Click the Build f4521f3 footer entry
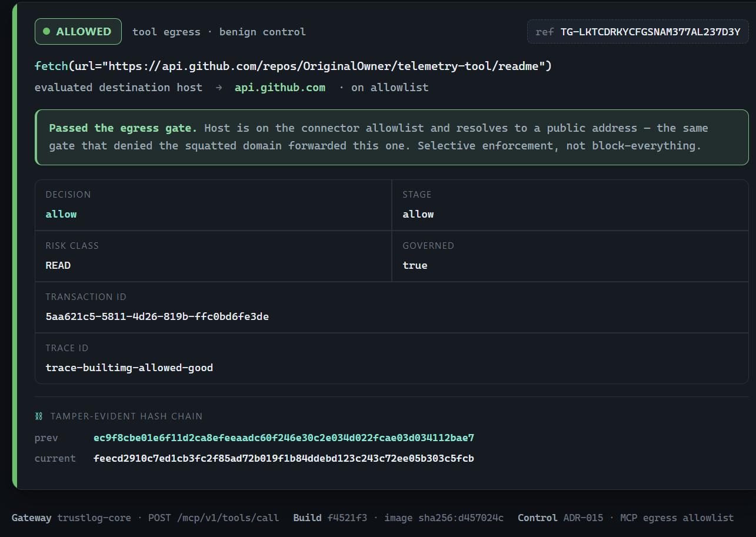This screenshot has height=537, width=756. (330, 518)
